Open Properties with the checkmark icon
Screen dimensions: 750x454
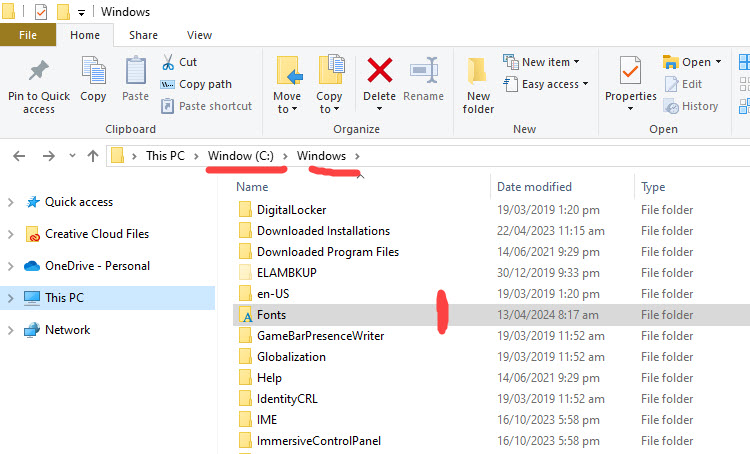(x=630, y=72)
